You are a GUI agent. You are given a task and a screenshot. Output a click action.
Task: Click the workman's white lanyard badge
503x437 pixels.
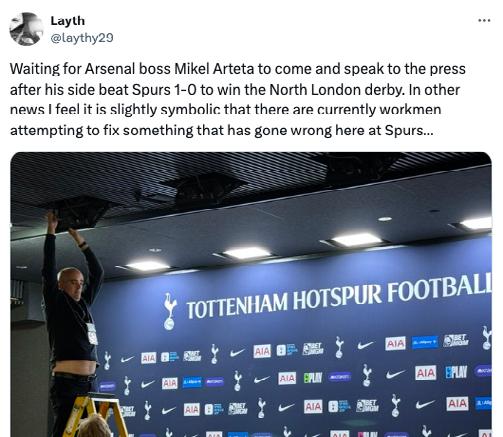[x=92, y=334]
